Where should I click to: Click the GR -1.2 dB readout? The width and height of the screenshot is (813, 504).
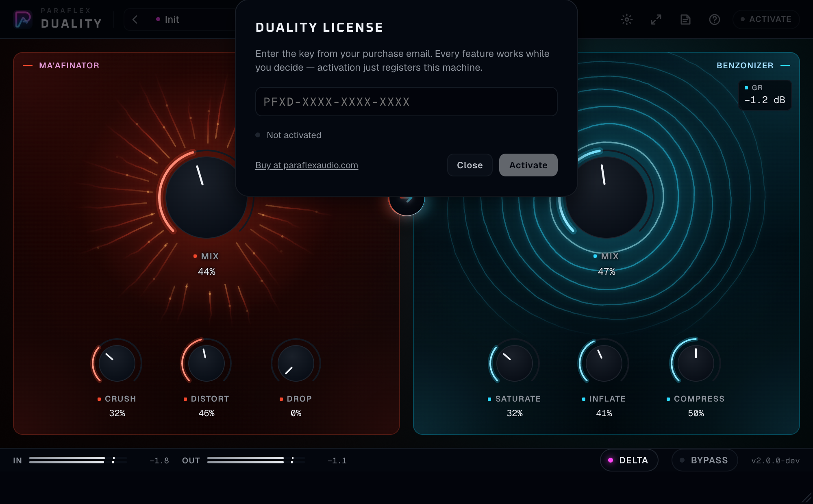765,95
